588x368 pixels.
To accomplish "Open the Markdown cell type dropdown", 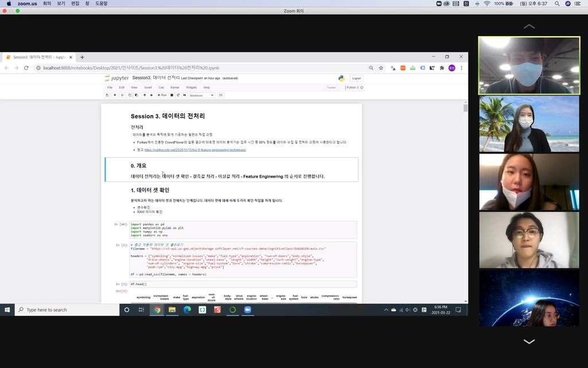I will click(202, 95).
